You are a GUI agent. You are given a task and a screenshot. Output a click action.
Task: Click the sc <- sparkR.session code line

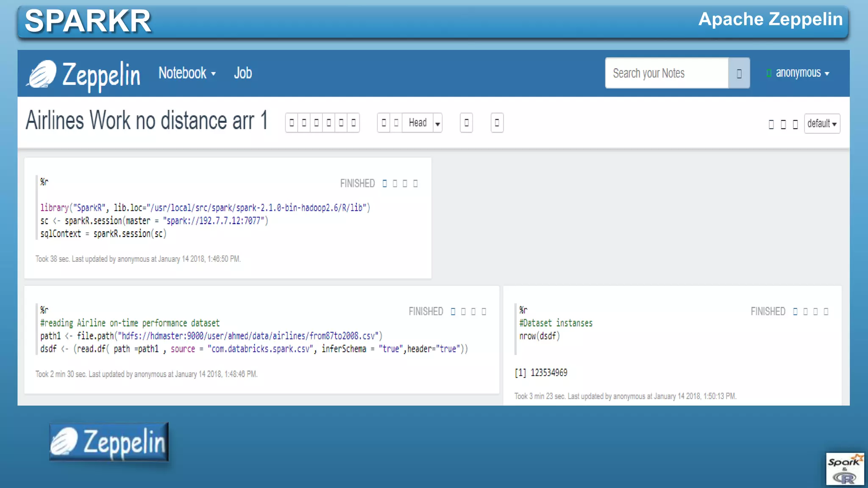click(154, 221)
